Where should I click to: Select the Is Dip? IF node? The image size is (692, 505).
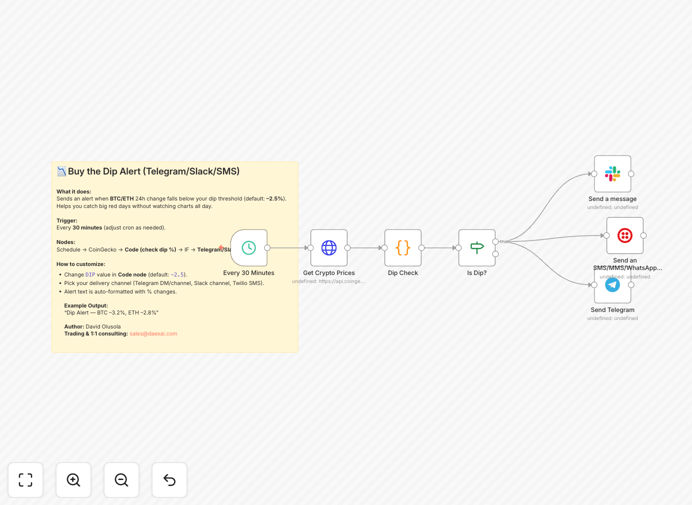coord(477,248)
